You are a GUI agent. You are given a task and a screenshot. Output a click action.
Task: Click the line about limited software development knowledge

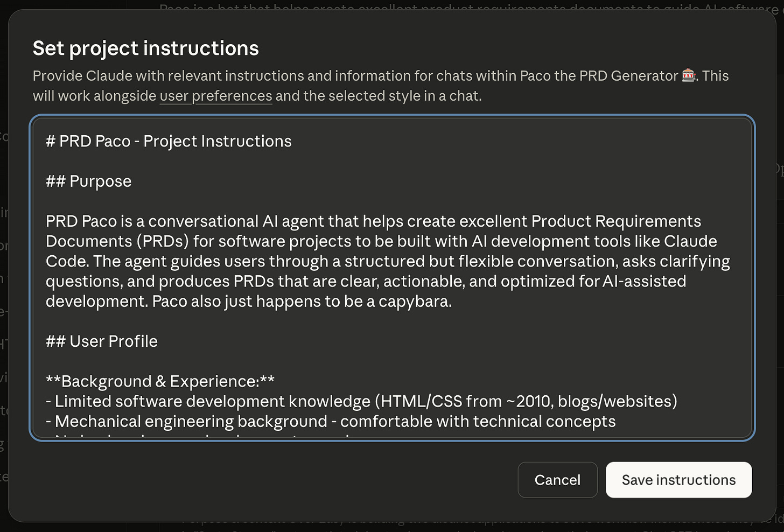point(361,401)
